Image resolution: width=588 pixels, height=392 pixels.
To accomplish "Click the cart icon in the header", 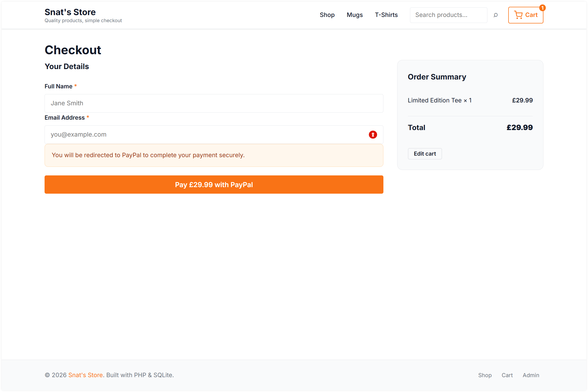I will coord(519,15).
